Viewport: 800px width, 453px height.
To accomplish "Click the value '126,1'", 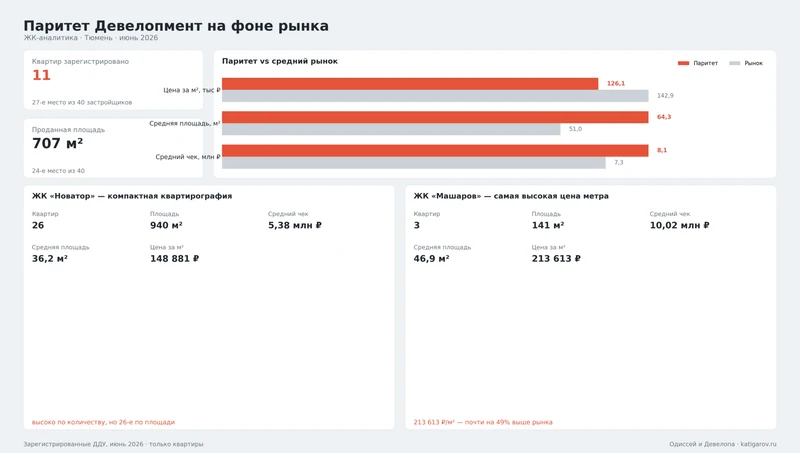I will 616,84.
